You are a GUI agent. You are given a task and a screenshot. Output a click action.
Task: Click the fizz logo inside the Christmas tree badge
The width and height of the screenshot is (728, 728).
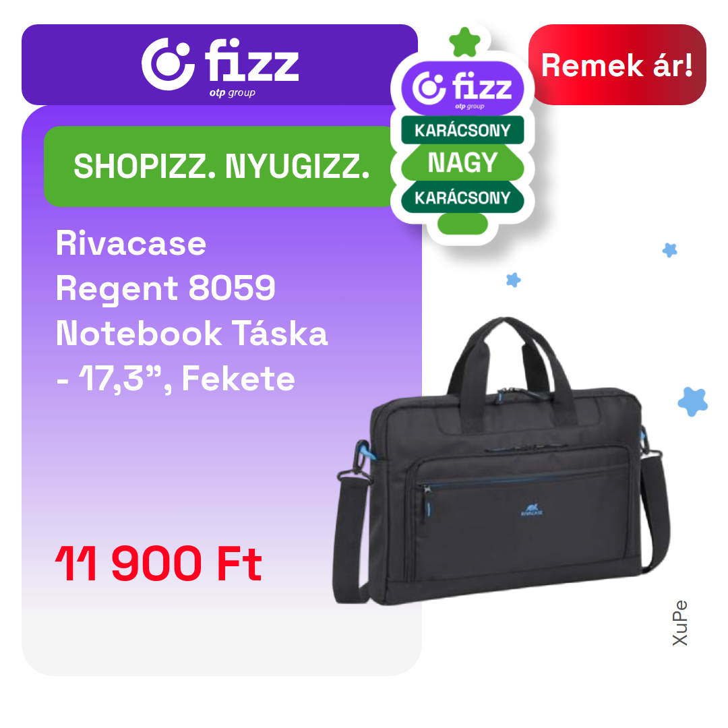[462, 88]
